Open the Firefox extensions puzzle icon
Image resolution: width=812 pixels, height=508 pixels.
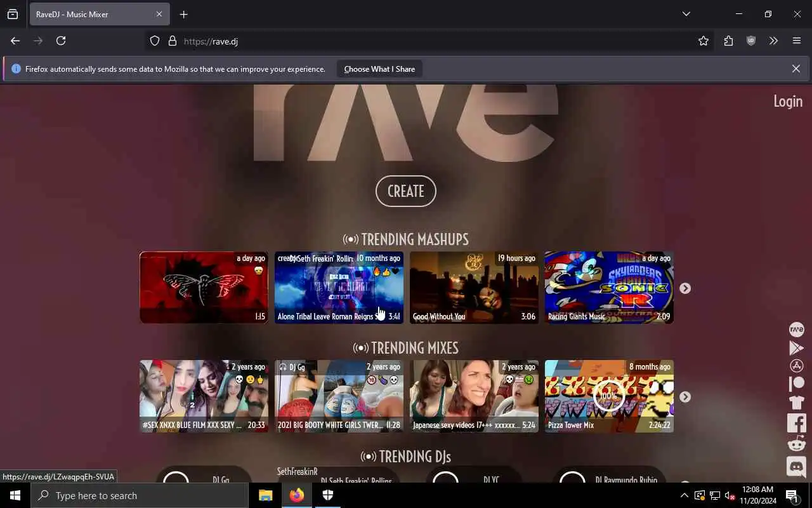728,41
